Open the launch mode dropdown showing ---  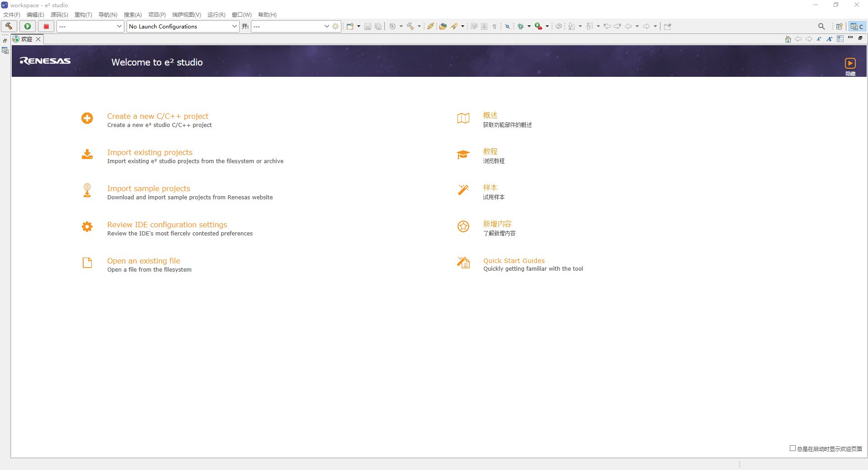pos(90,26)
